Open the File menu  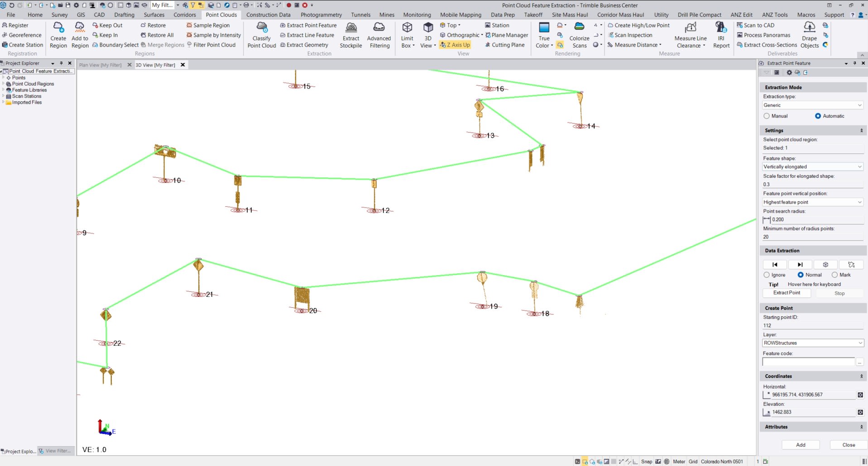click(11, 15)
